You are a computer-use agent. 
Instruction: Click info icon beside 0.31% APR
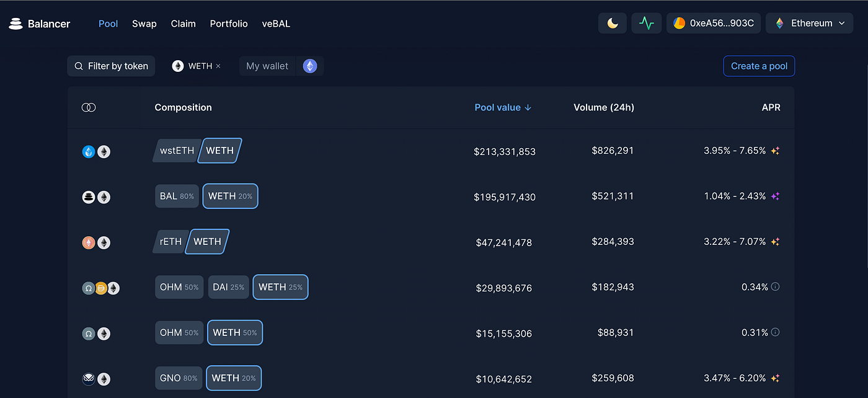tap(775, 332)
